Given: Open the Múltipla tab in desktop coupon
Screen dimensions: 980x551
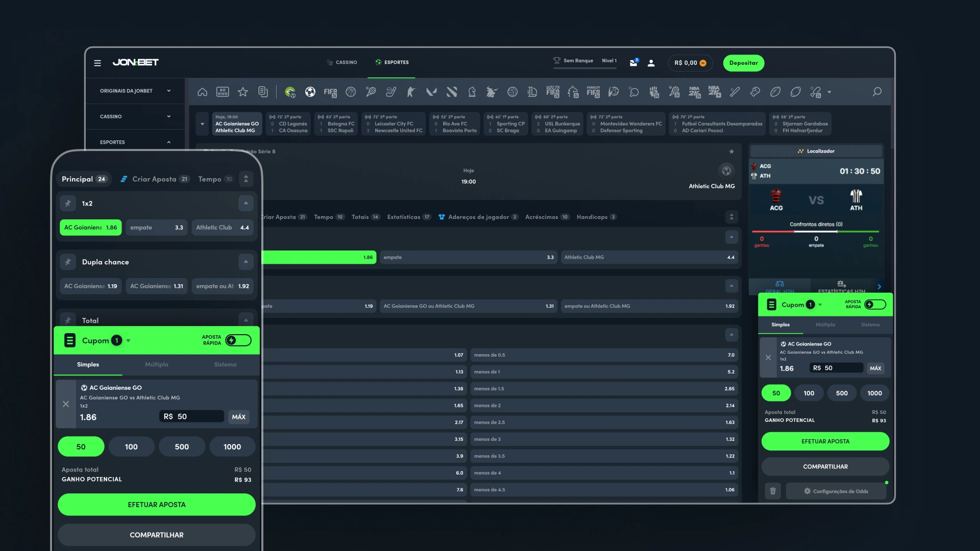Looking at the screenshot, I should pyautogui.click(x=825, y=324).
